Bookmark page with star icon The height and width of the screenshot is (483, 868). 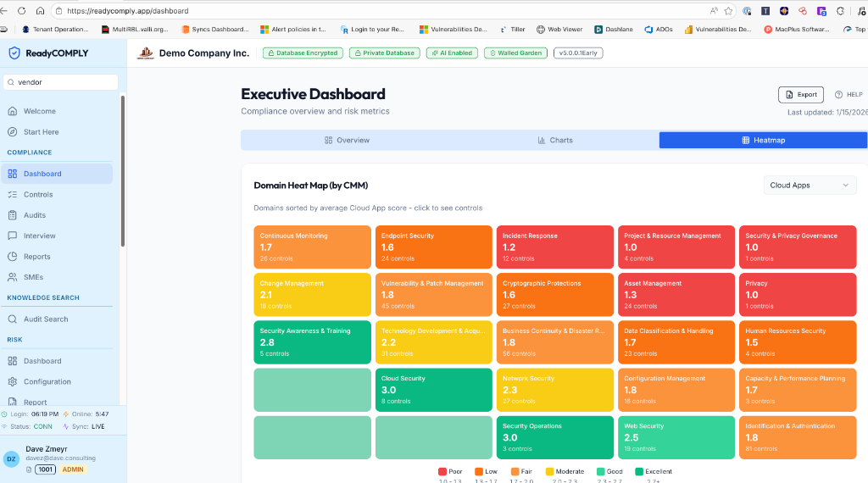pyautogui.click(x=728, y=10)
